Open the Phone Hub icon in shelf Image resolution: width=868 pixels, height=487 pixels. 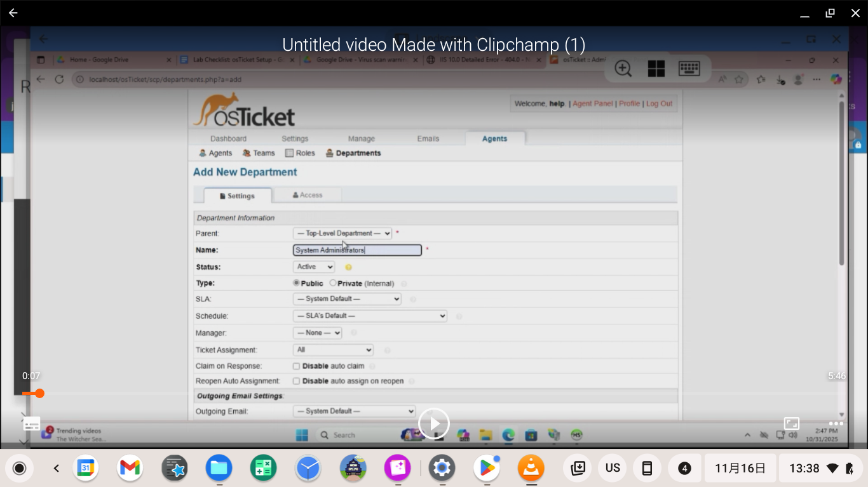[647, 469]
